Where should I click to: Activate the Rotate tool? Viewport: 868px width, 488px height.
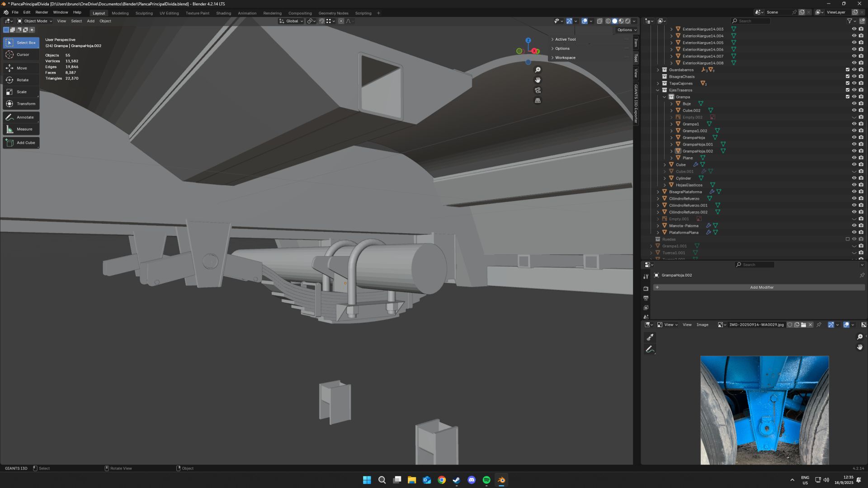[21, 80]
